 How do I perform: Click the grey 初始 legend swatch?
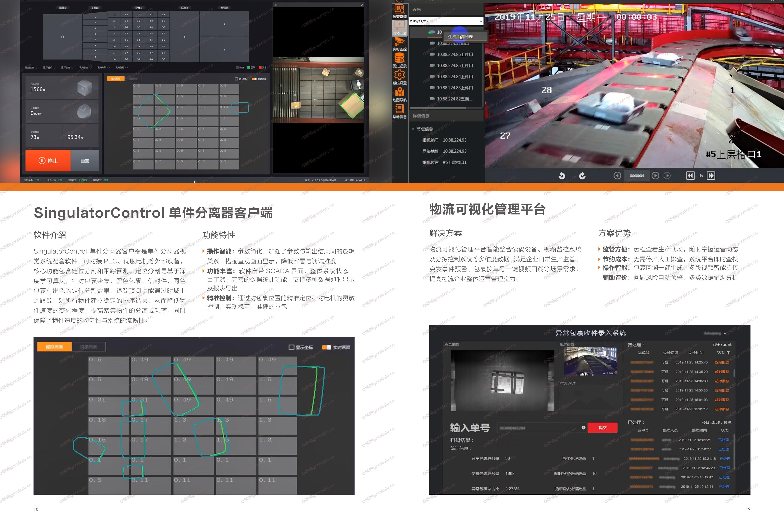[x=237, y=67]
